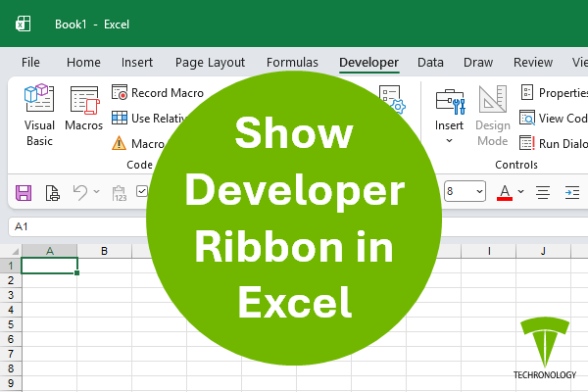Select column A header
Image resolution: width=588 pixels, height=392 pixels.
[50, 251]
